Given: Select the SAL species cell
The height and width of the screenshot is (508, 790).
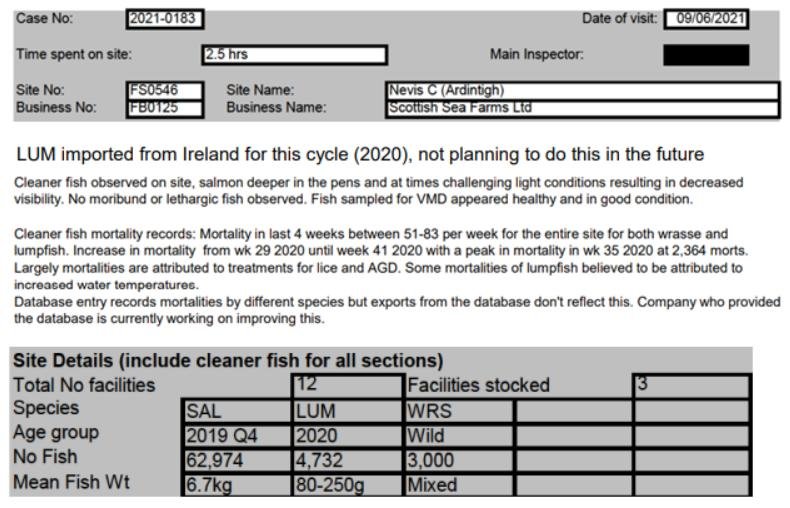Looking at the screenshot, I should (x=237, y=411).
